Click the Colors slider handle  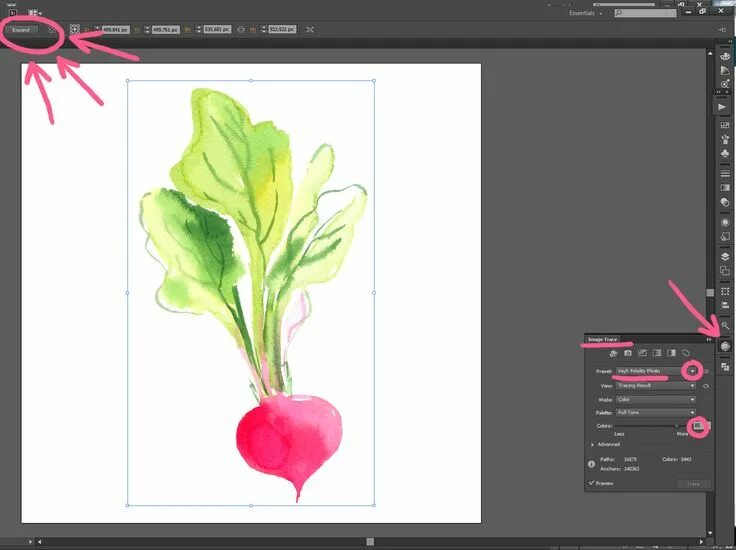[x=676, y=426]
